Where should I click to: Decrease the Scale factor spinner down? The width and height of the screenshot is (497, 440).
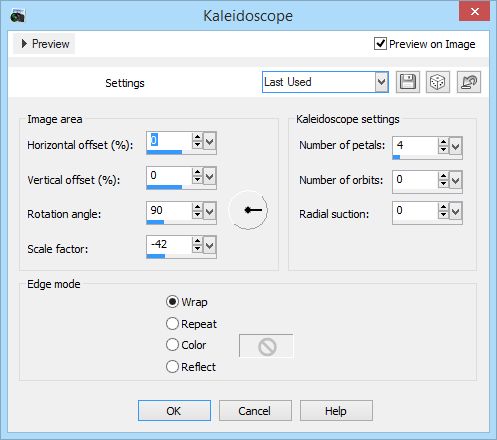[197, 249]
